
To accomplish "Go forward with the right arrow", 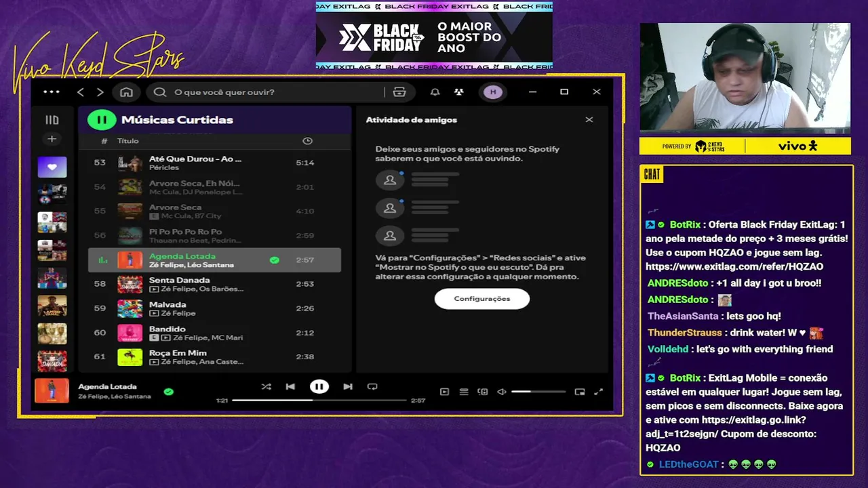I will pyautogui.click(x=100, y=92).
